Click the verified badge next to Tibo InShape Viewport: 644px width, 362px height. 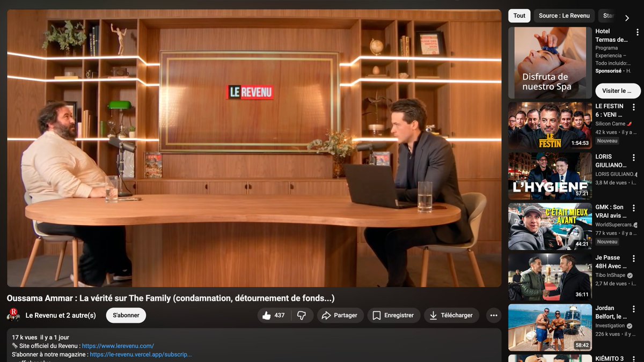(631, 275)
